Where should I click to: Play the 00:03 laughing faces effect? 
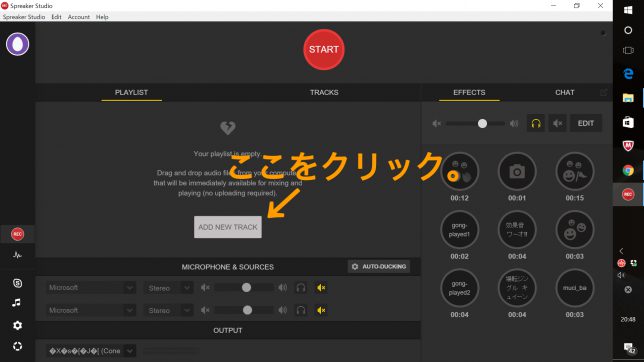574,230
